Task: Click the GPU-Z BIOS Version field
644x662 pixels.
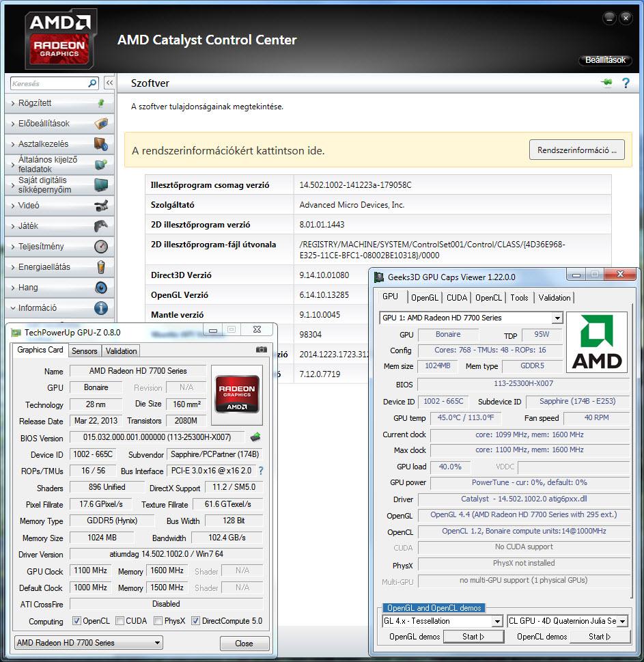Action: (157, 437)
